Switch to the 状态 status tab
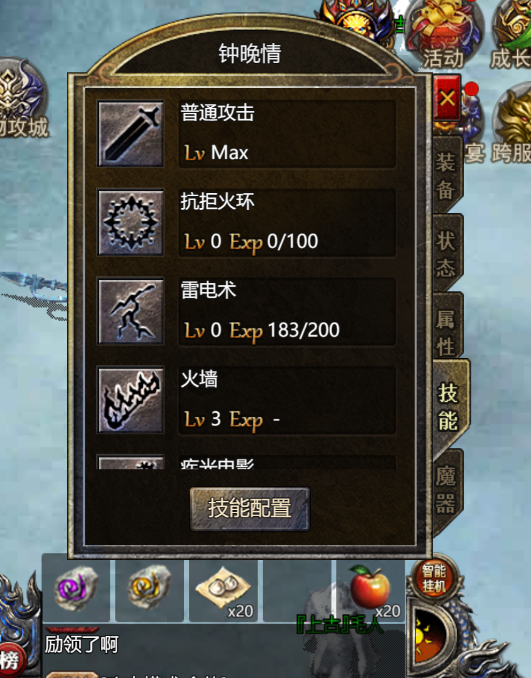This screenshot has height=678, width=531. coord(446,253)
